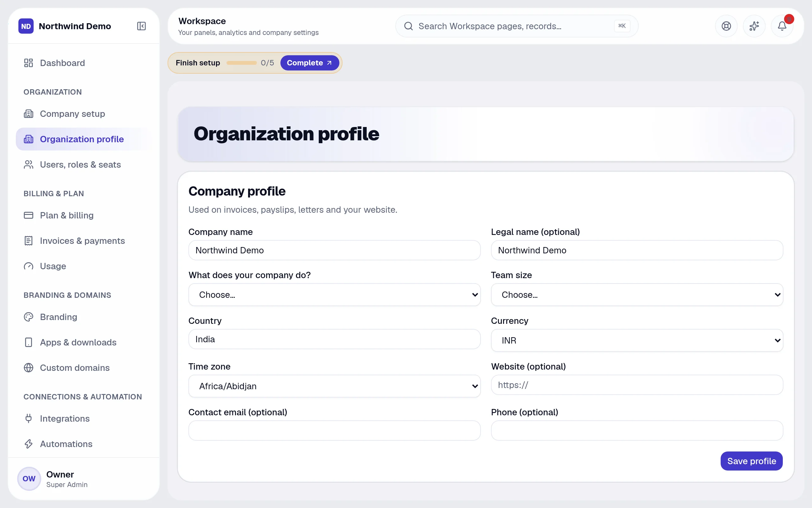Click the "0/5" setup count text
This screenshot has height=508, width=812.
(x=267, y=63)
